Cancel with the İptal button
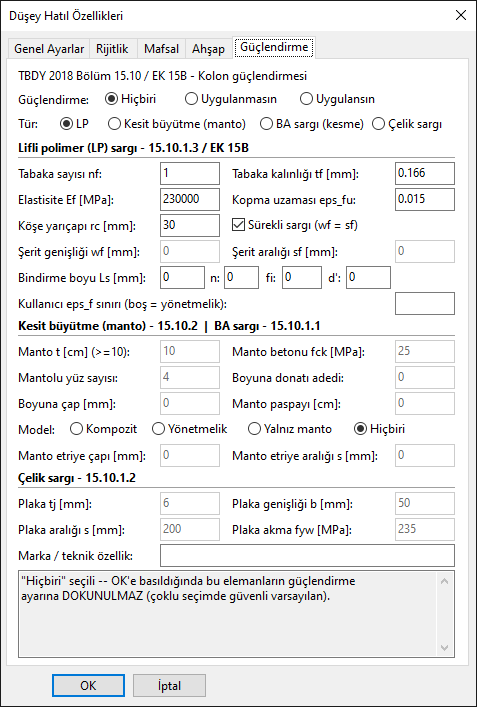This screenshot has height=707, width=477. (x=170, y=686)
